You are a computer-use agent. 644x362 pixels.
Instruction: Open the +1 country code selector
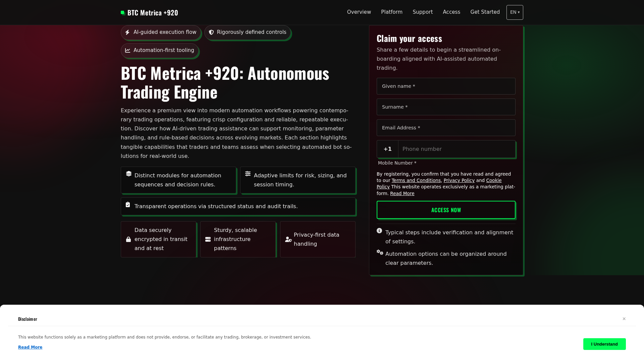pyautogui.click(x=388, y=149)
